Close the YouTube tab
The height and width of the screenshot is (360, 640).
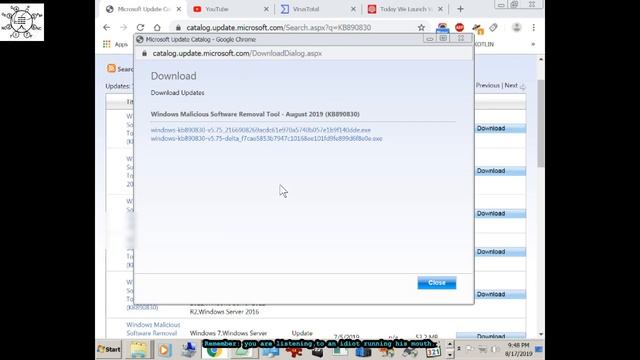coord(266,9)
